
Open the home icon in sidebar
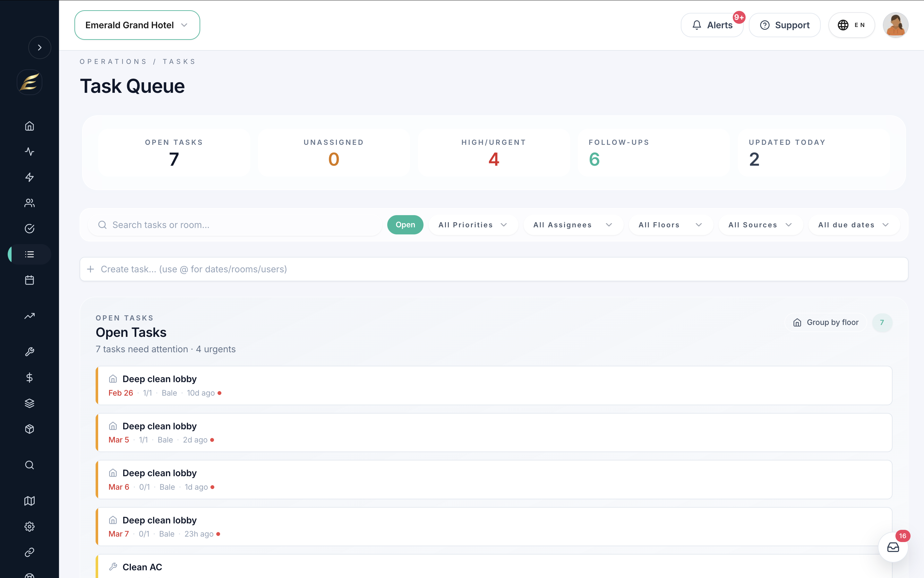coord(30,126)
